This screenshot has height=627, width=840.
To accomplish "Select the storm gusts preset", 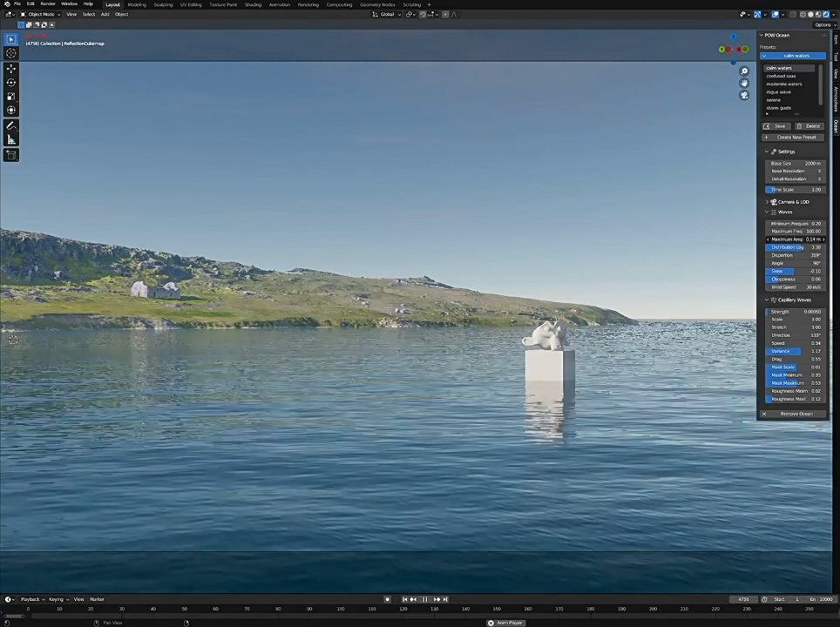I will tap(778, 108).
